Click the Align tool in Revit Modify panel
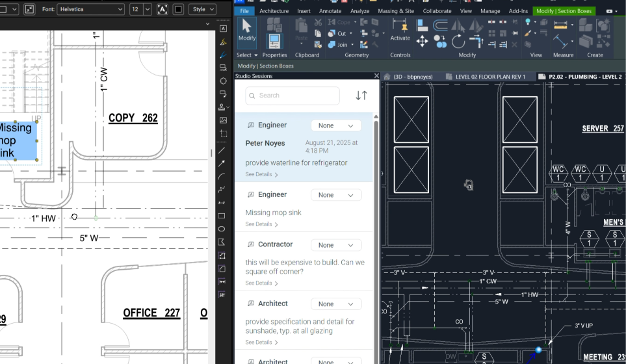Viewport: 626px width, 364px height. (x=422, y=25)
